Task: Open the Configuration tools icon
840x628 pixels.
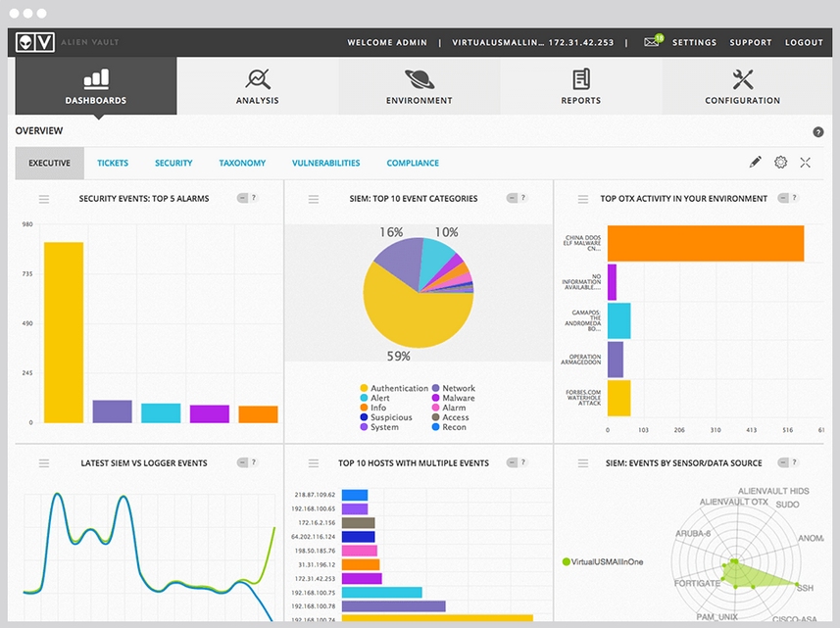Action: point(743,79)
